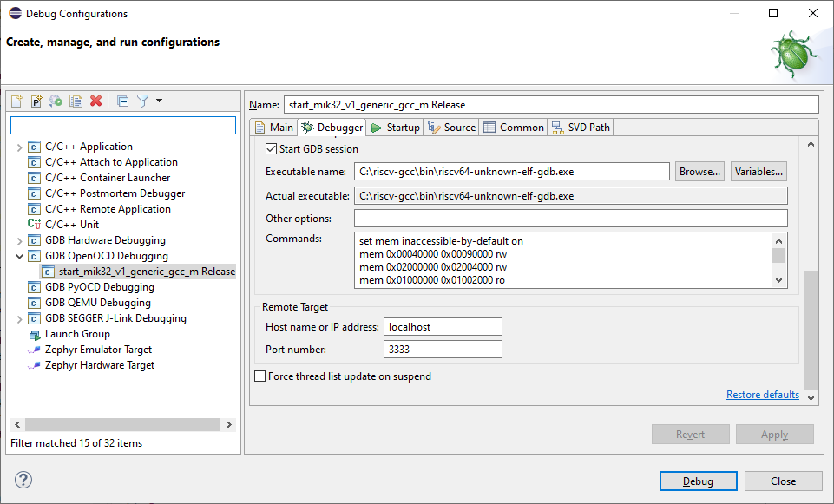
Task: Collapse the GDB OpenOCD Debugging node
Action: [x=20, y=256]
